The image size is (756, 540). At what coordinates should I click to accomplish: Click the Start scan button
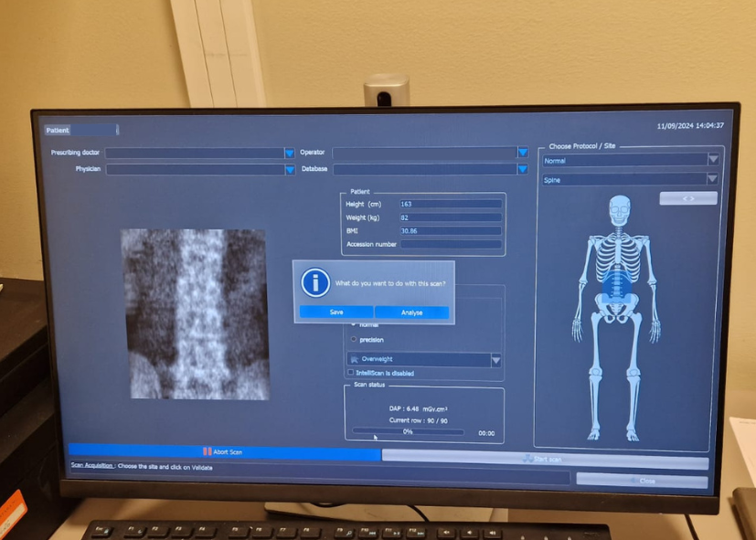(x=545, y=459)
